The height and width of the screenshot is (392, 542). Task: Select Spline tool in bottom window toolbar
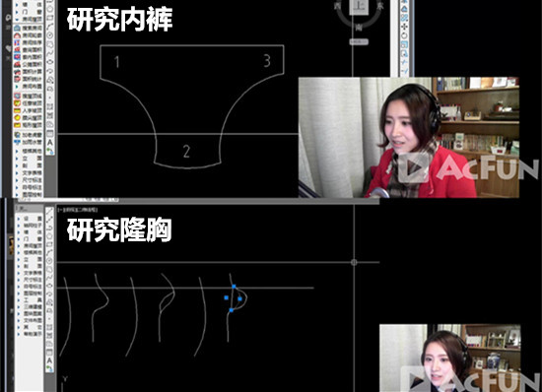(49, 278)
